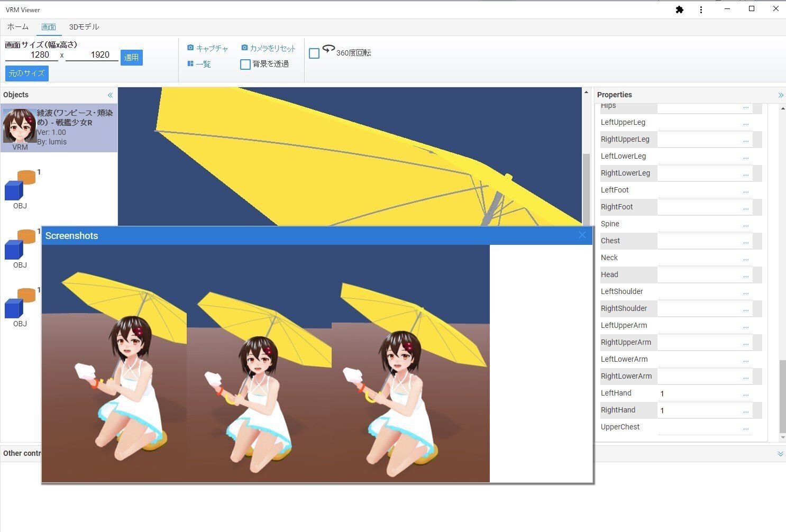Expand the Other controls panel chevron

click(x=781, y=454)
